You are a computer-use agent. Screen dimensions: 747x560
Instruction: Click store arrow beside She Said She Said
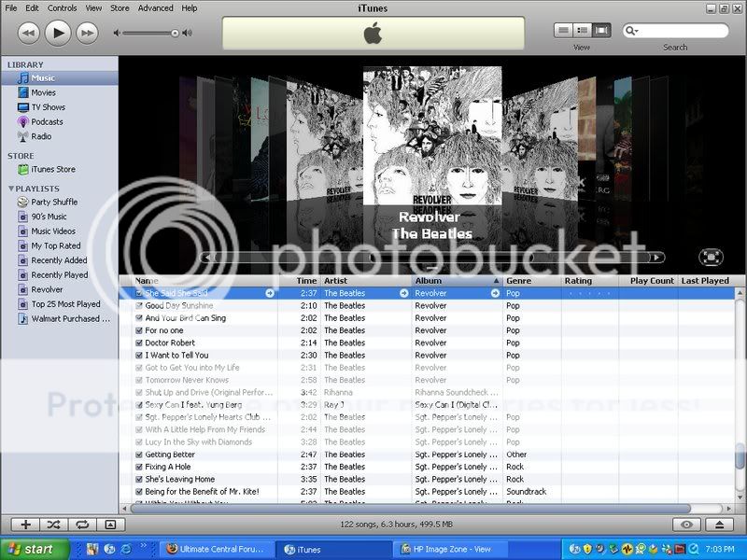270,293
